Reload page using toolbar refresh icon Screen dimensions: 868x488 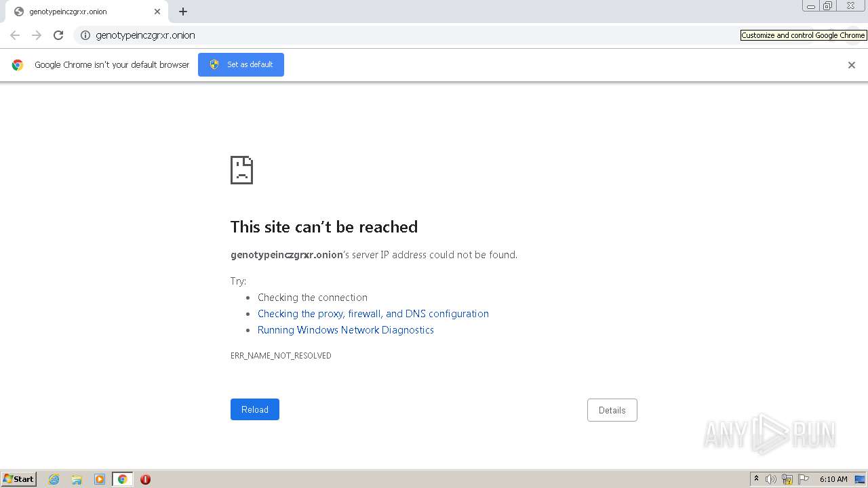click(x=58, y=35)
